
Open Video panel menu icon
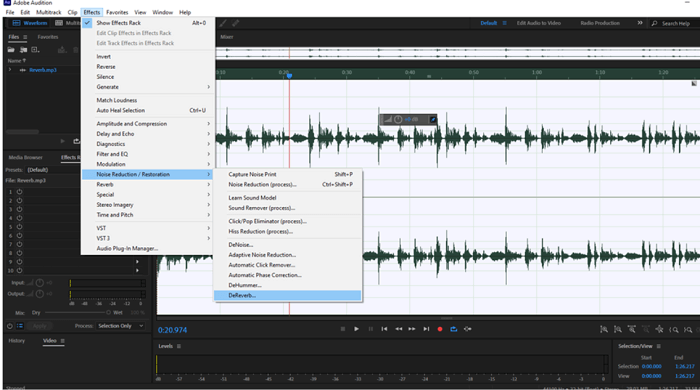coord(62,341)
